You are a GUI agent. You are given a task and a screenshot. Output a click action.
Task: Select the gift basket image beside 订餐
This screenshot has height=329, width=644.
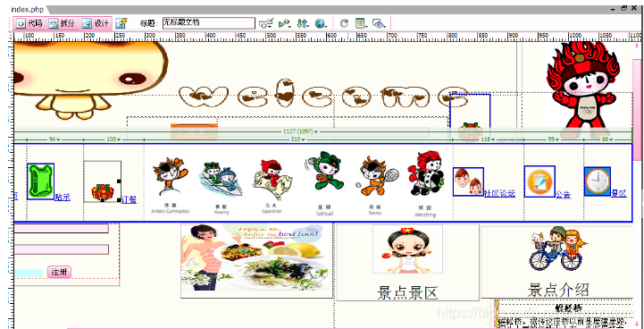coord(102,181)
